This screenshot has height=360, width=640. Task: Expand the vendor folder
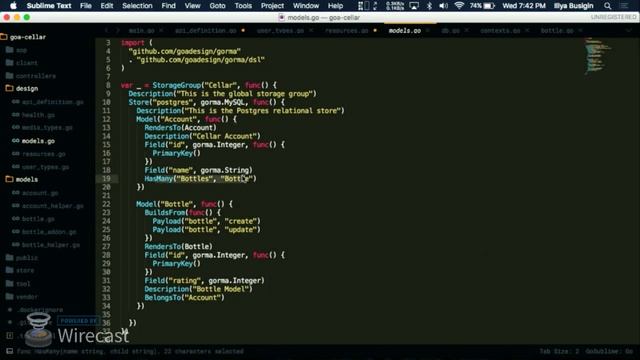click(x=10, y=296)
